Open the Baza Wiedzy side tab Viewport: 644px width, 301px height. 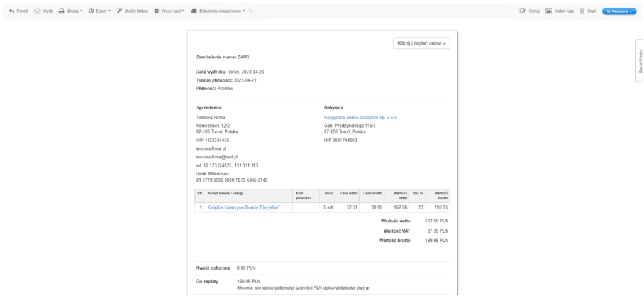tap(640, 61)
